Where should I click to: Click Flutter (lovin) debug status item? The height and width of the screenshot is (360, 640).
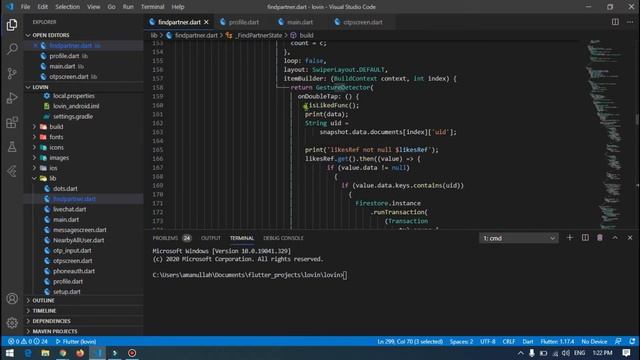pos(76,341)
